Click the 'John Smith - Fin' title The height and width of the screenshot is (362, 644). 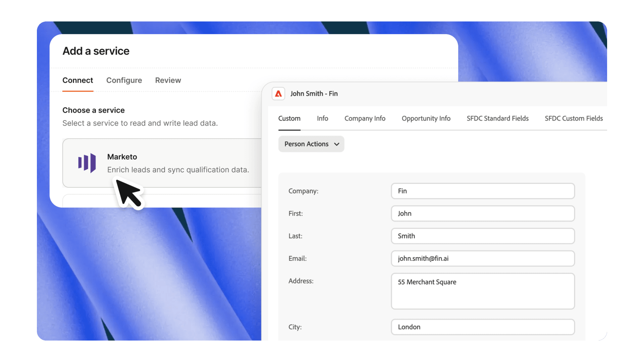point(314,94)
